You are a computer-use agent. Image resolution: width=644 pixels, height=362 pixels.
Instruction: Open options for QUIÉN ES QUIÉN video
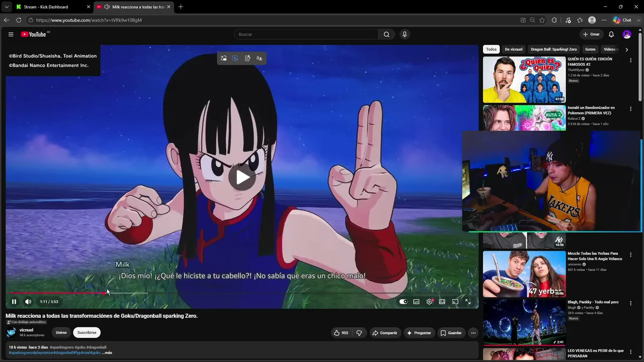click(x=630, y=60)
